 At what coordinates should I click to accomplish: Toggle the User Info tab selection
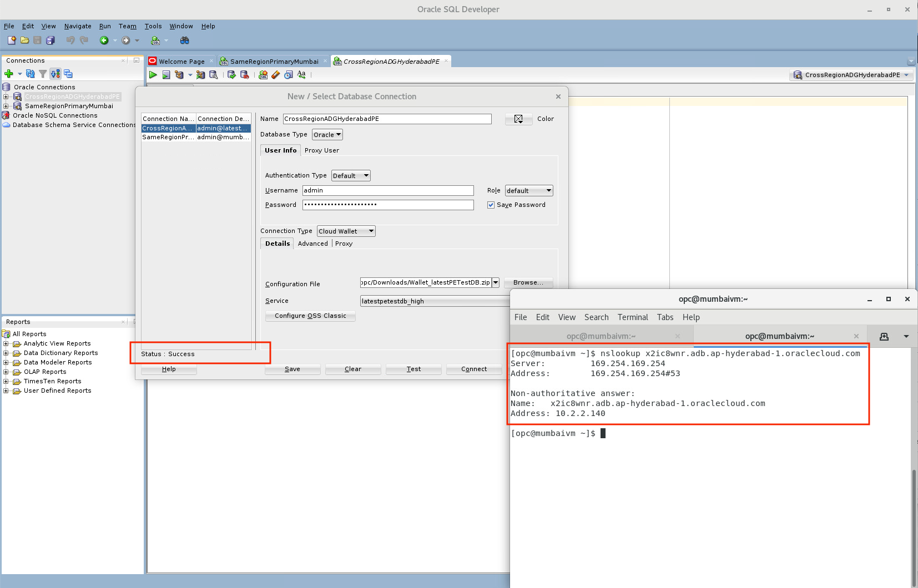pyautogui.click(x=280, y=150)
